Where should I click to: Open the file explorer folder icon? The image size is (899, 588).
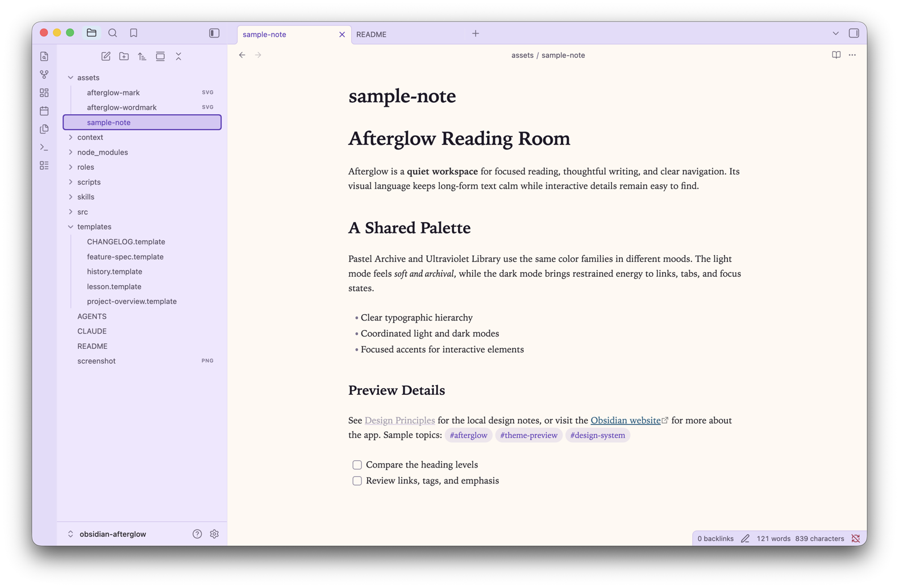click(x=91, y=33)
